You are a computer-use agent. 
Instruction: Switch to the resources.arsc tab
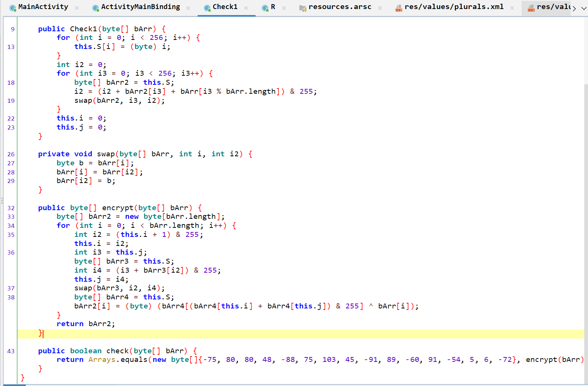tap(340, 7)
